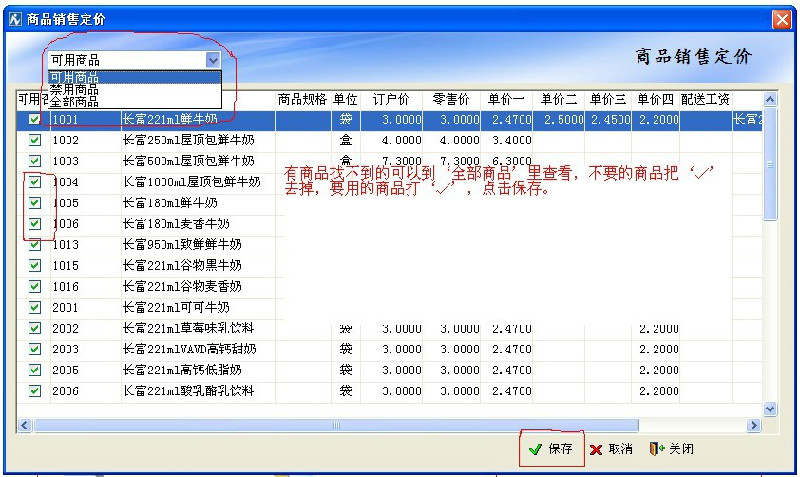Image resolution: width=800 pixels, height=477 pixels.
Task: Select product name 长富221ml酸乳酪乳饮料
Action: pyautogui.click(x=188, y=391)
